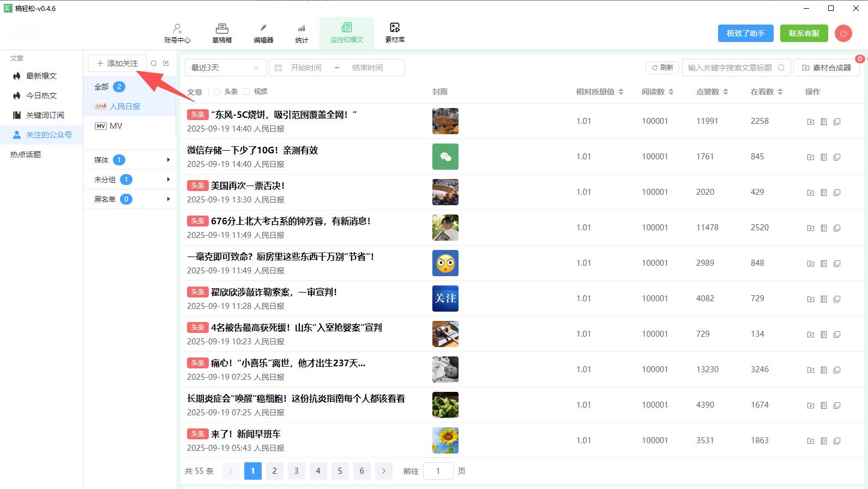
Task: Go to page 2 of results
Action: pyautogui.click(x=274, y=471)
